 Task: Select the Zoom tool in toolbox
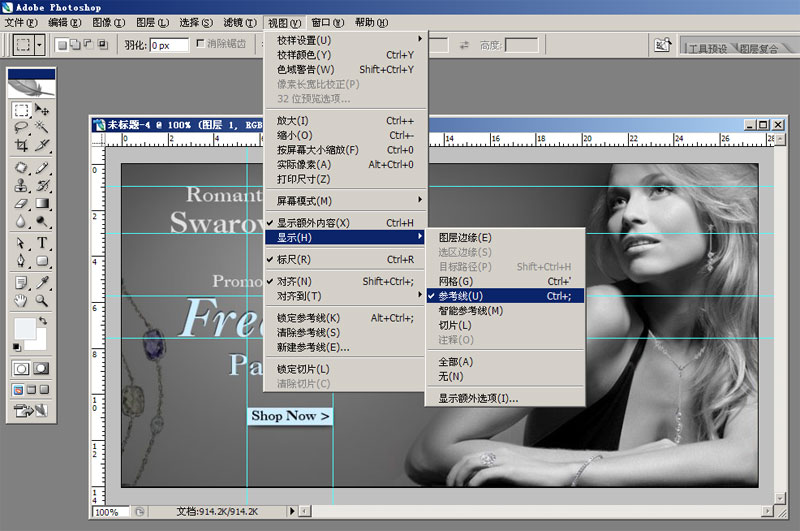[43, 299]
